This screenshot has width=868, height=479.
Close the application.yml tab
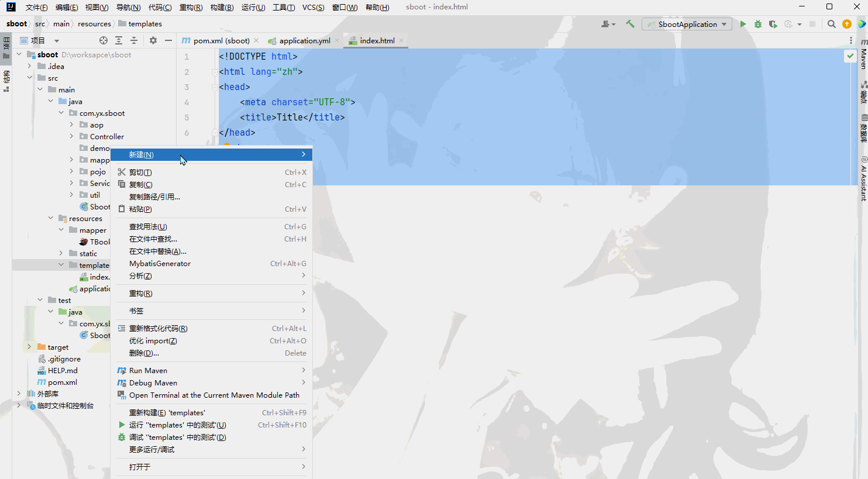point(337,40)
